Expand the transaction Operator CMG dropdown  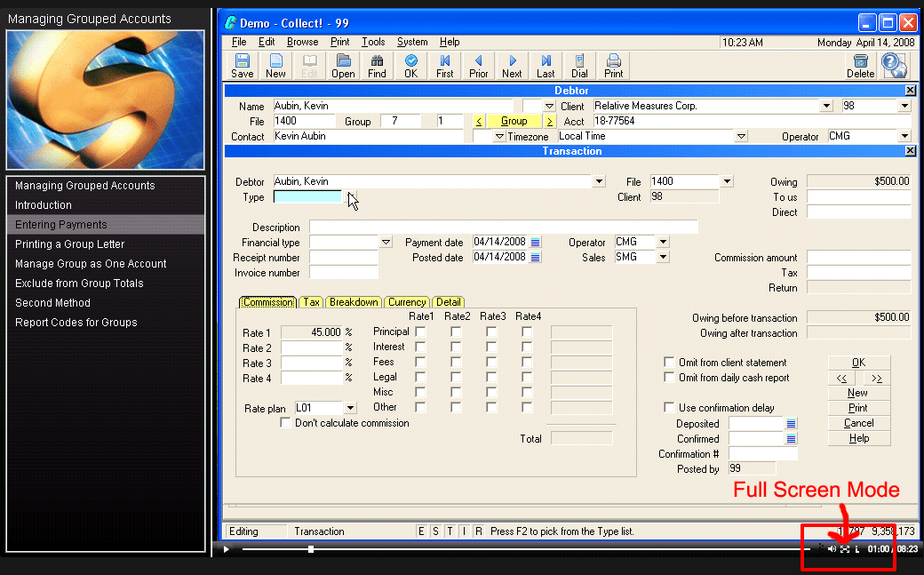[x=663, y=242]
